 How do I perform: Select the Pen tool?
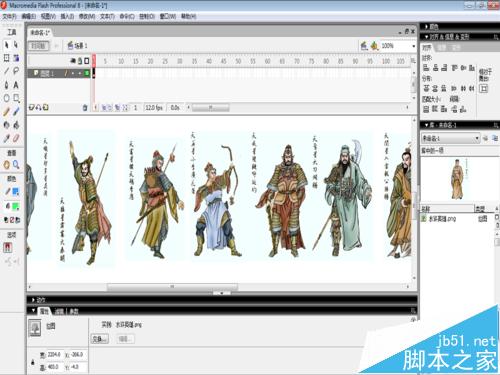click(x=7, y=85)
